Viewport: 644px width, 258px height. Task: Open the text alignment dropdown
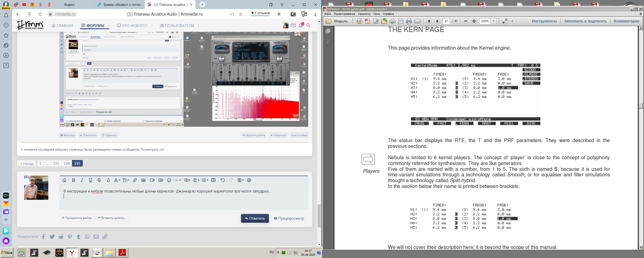[x=196, y=180]
